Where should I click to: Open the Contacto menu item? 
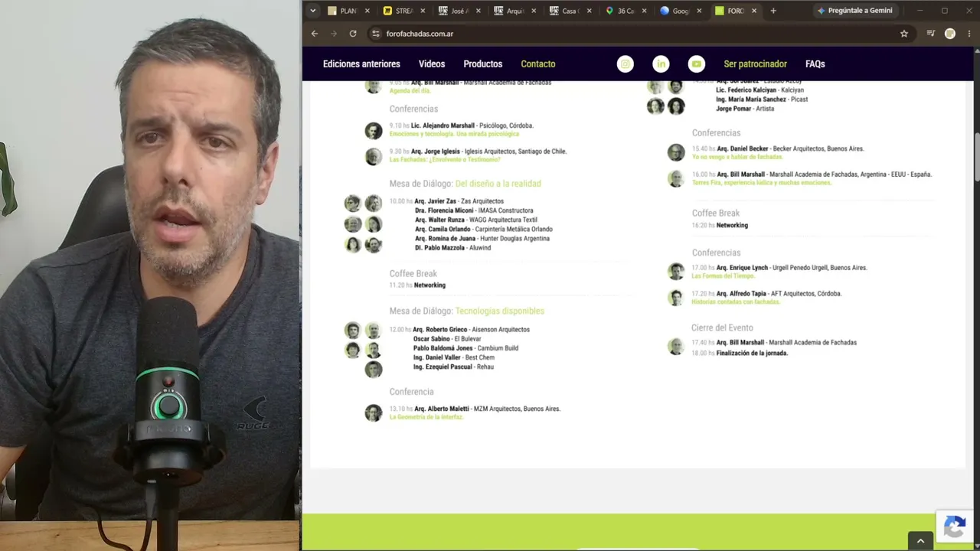pos(538,64)
